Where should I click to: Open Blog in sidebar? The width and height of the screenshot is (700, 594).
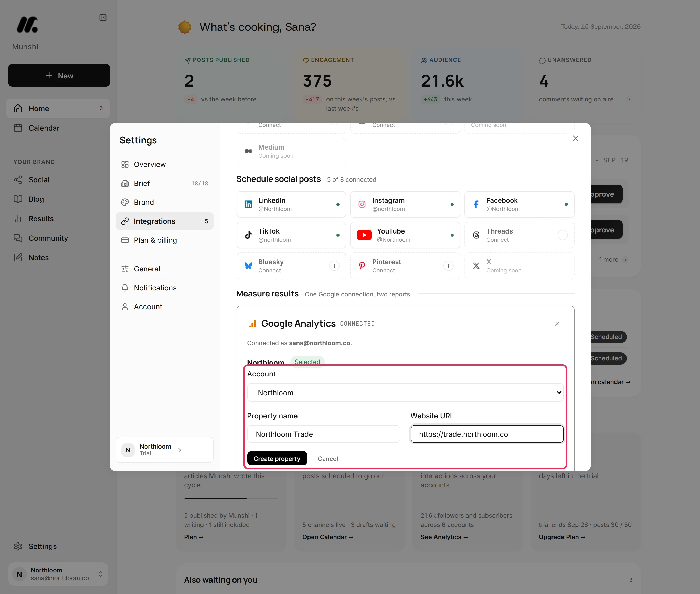58,199
